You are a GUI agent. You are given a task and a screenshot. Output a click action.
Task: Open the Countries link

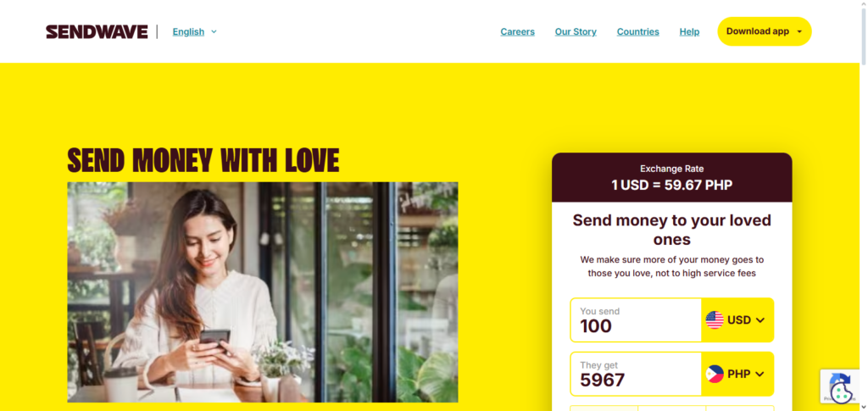(637, 32)
